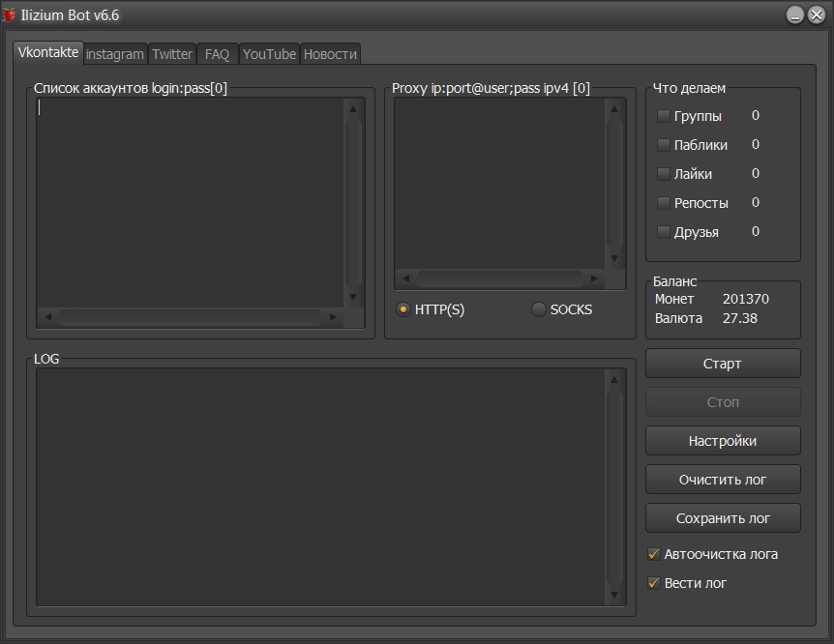This screenshot has width=834, height=644.
Task: Focus the Proxy list text area
Action: point(499,184)
